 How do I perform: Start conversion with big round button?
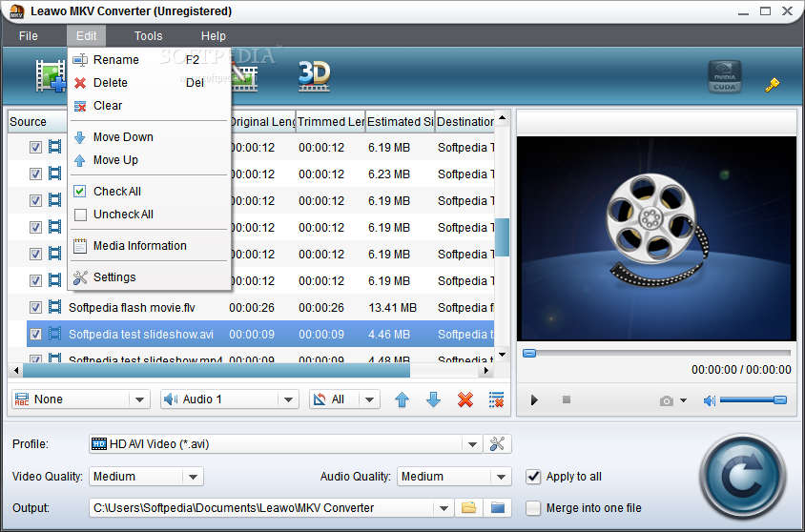point(743,477)
